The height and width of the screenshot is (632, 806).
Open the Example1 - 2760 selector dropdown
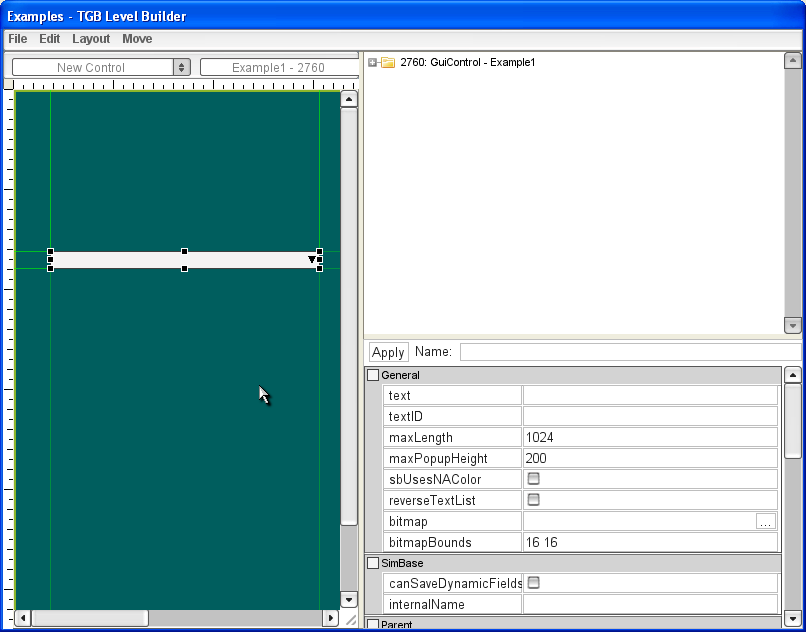pos(279,67)
